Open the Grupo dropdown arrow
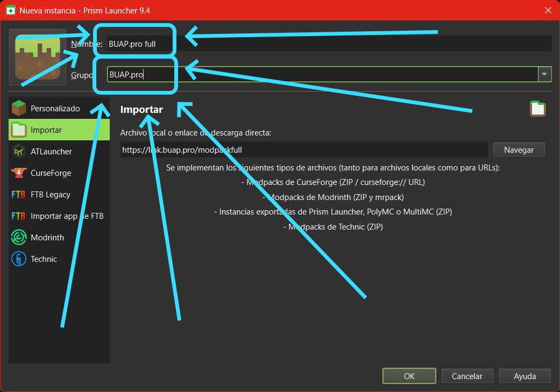560x392 pixels. 545,74
